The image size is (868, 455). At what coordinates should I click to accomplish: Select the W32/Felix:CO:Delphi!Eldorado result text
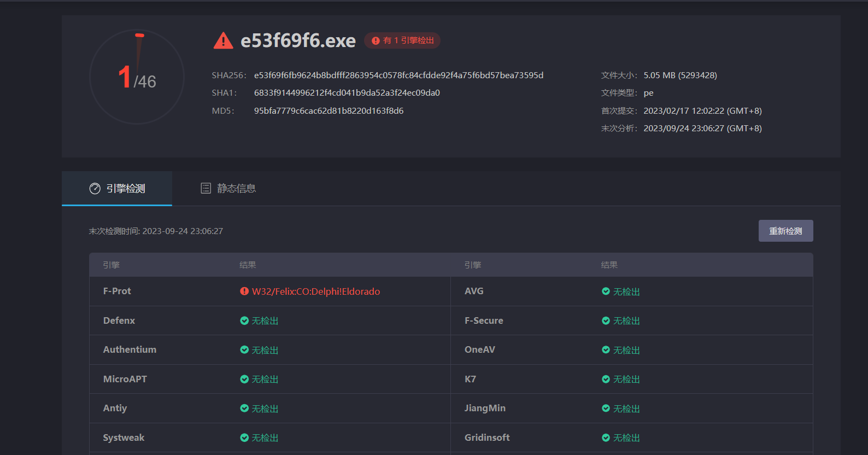pos(316,291)
